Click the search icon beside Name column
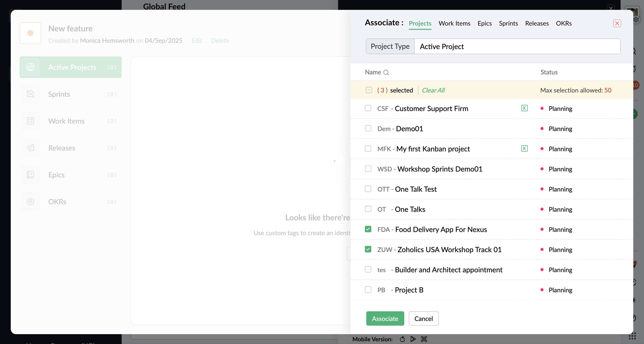 click(x=386, y=72)
